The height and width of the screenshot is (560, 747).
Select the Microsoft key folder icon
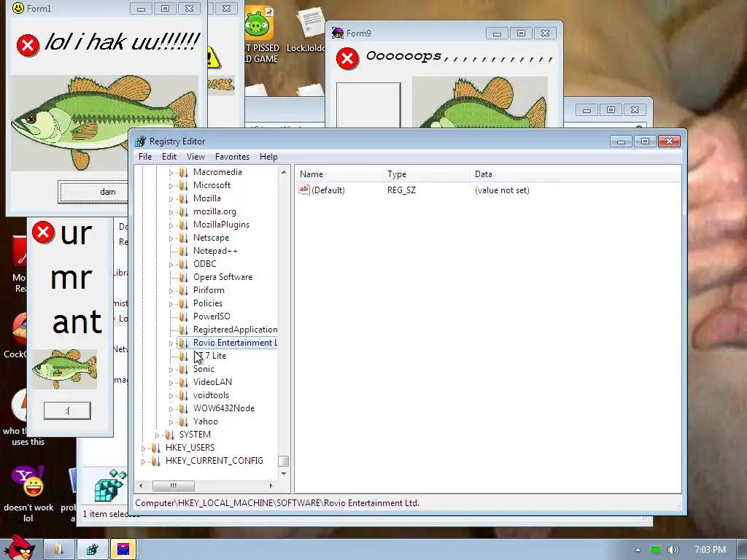183,185
